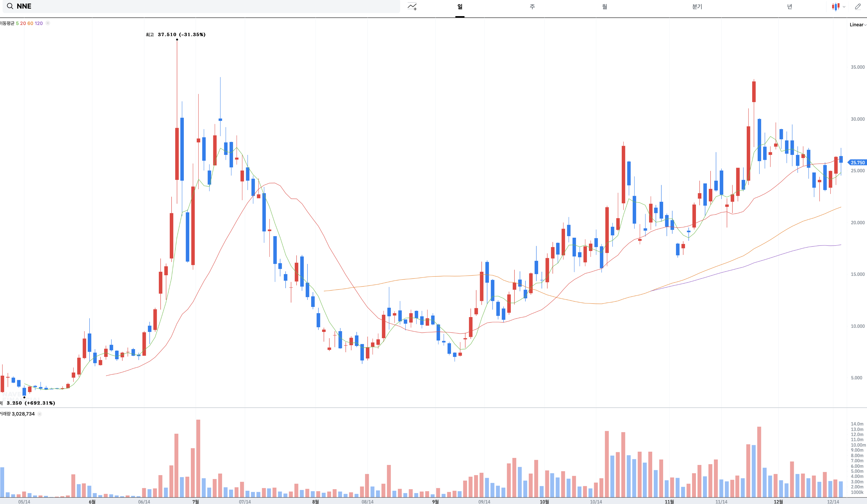Click the purple 120-day moving average label

tap(39, 23)
